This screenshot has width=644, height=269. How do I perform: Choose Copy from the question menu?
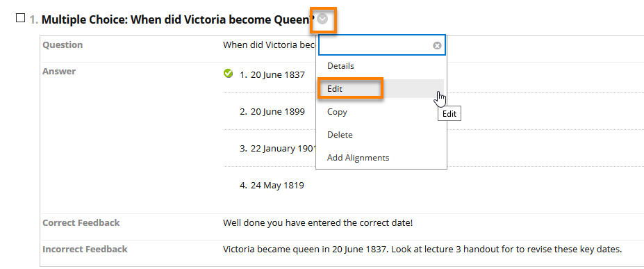click(337, 112)
